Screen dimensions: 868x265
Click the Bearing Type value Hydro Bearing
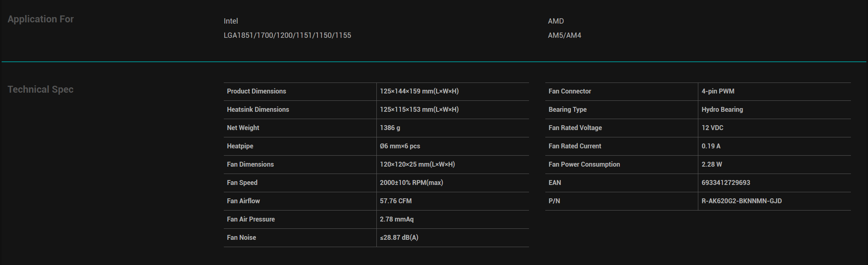[x=722, y=110]
